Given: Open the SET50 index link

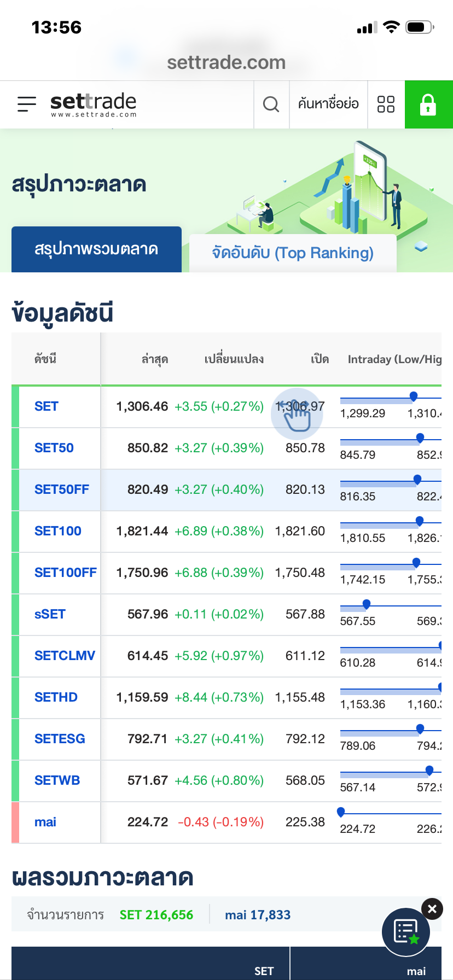Looking at the screenshot, I should coord(54,448).
